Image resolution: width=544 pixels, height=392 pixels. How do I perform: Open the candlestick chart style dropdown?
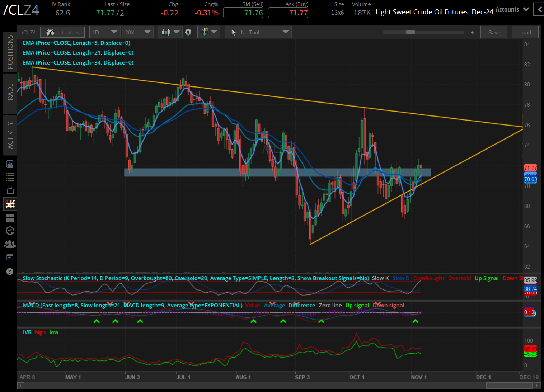tap(170, 32)
